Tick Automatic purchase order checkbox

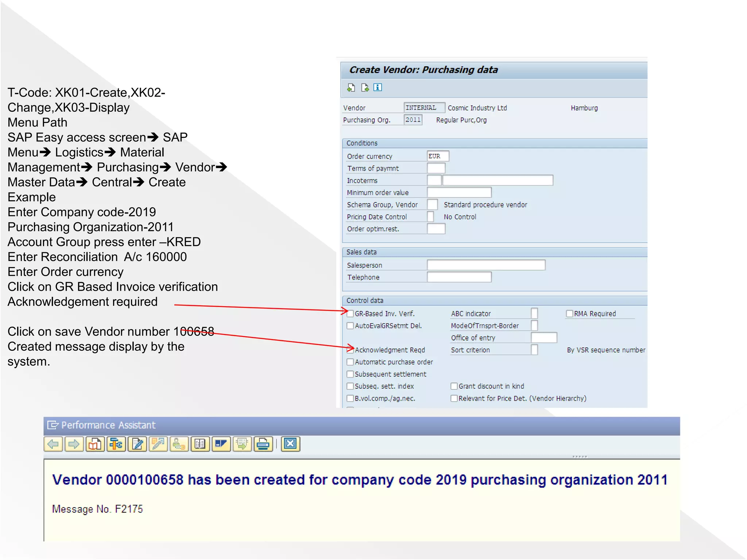350,362
